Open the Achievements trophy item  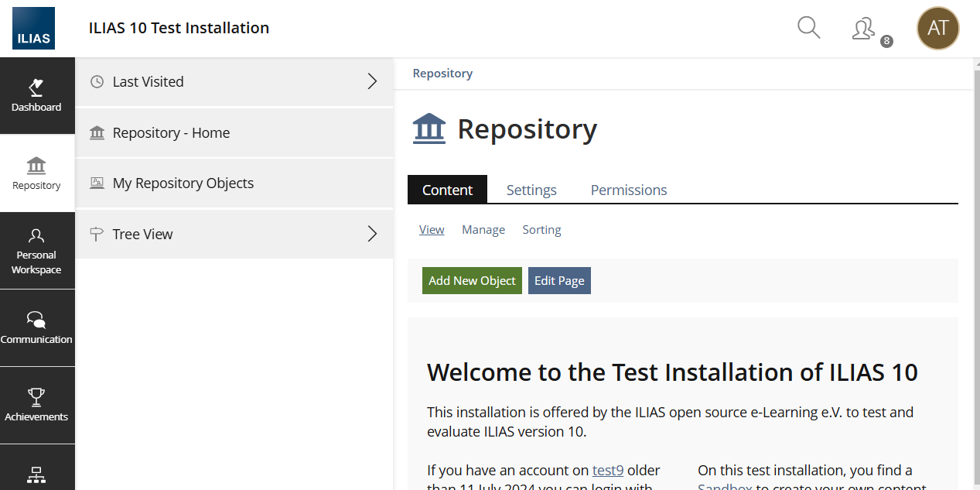point(36,406)
